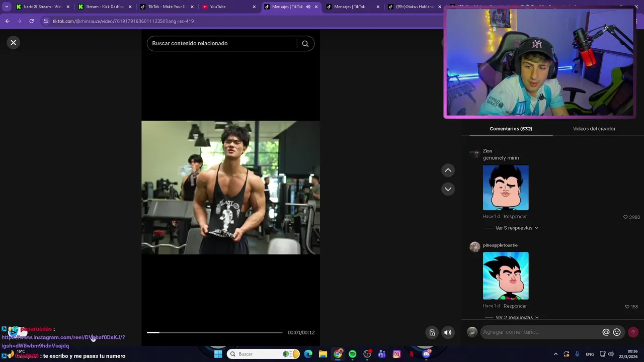Viewport: 644px width, 362px height.
Task: Go to previous video arrow
Action: point(448,170)
